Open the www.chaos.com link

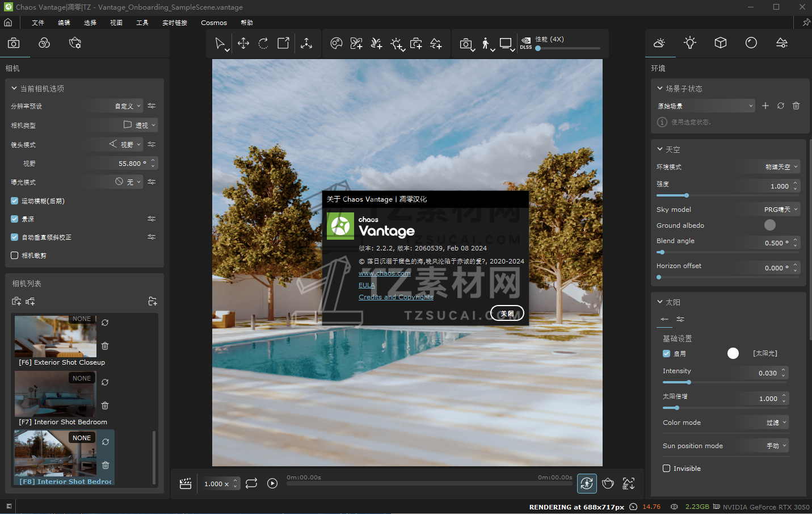click(385, 273)
